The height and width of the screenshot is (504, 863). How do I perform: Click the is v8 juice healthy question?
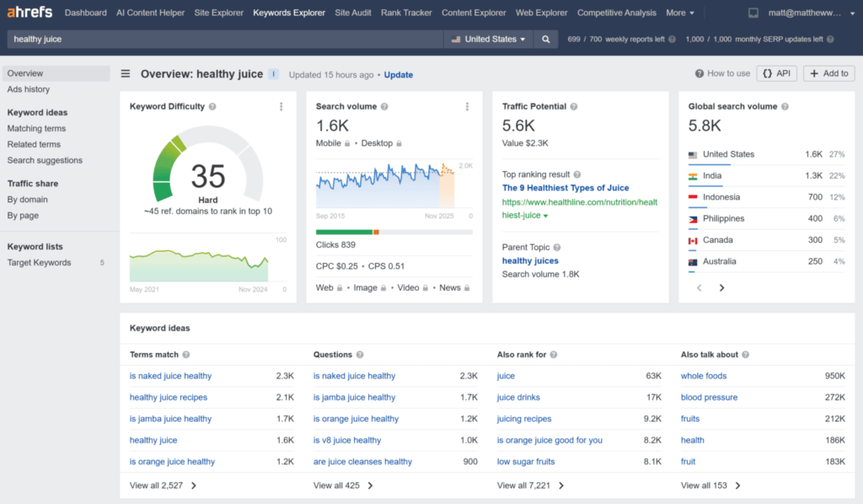[347, 441]
